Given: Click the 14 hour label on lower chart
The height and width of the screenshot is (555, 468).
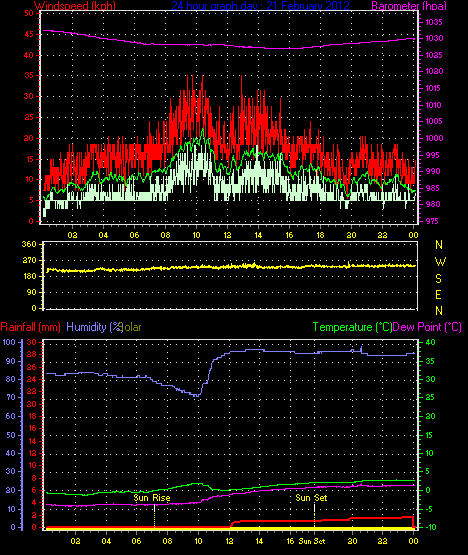Looking at the screenshot, I should tap(259, 541).
